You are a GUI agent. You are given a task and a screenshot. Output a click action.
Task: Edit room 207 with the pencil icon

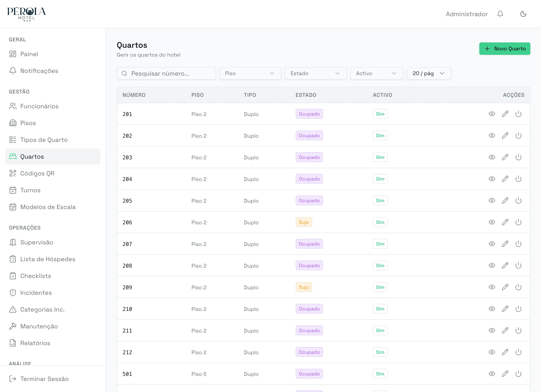(x=505, y=244)
